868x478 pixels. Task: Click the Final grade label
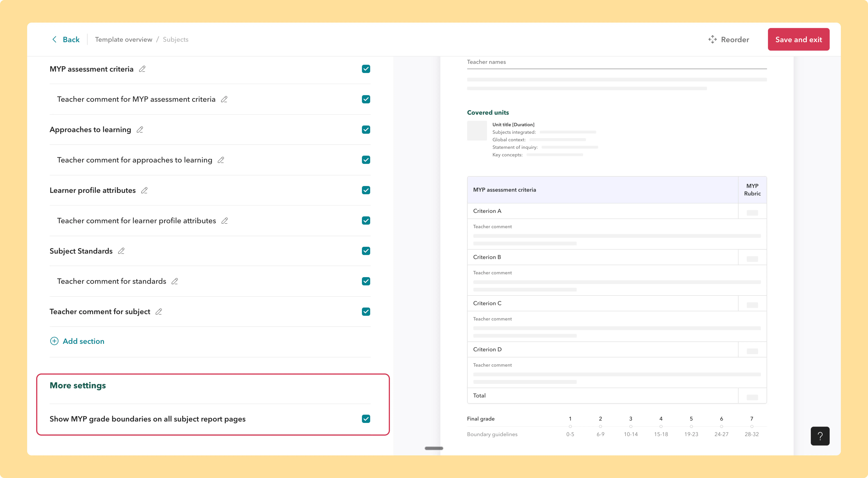pos(481,419)
